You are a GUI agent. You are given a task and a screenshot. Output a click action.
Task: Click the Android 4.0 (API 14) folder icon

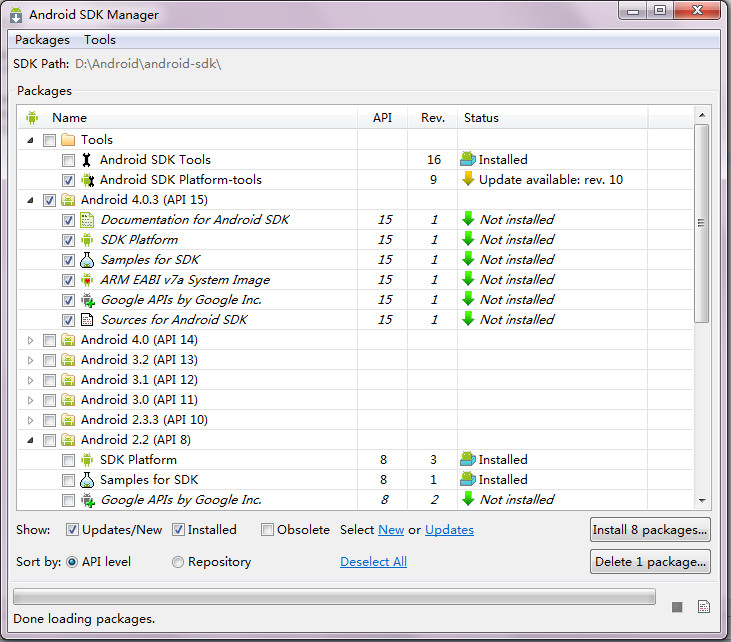(68, 340)
